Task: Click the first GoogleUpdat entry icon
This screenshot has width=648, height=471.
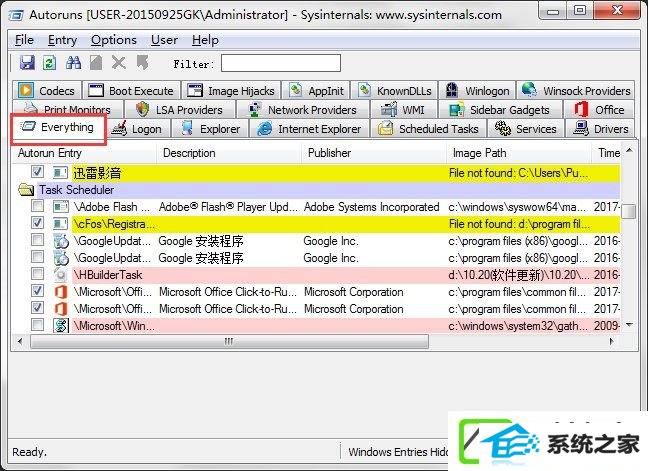Action: [x=61, y=241]
